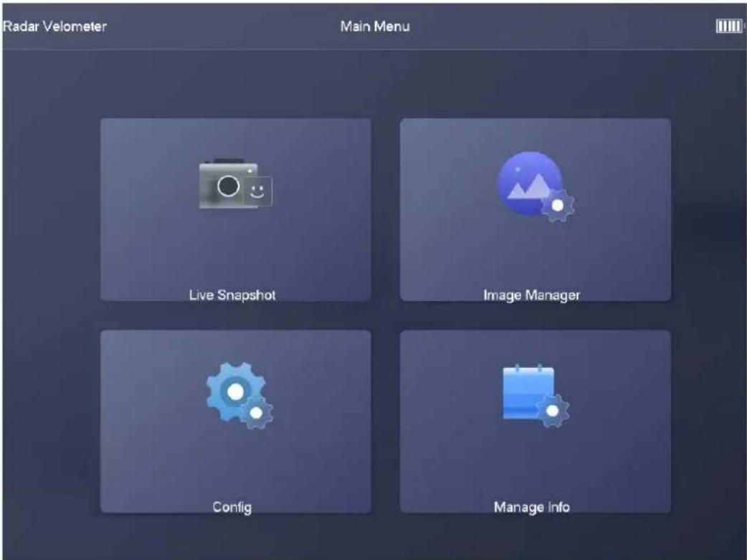Screen dimensions: 747x560
Task: Click the Live Snapshot label
Action: point(232,295)
